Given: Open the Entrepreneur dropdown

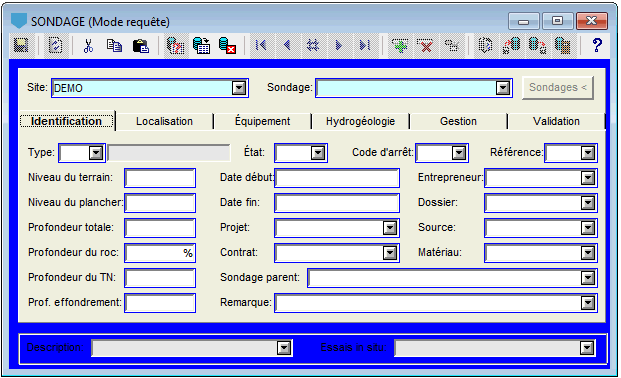Looking at the screenshot, I should (x=588, y=178).
